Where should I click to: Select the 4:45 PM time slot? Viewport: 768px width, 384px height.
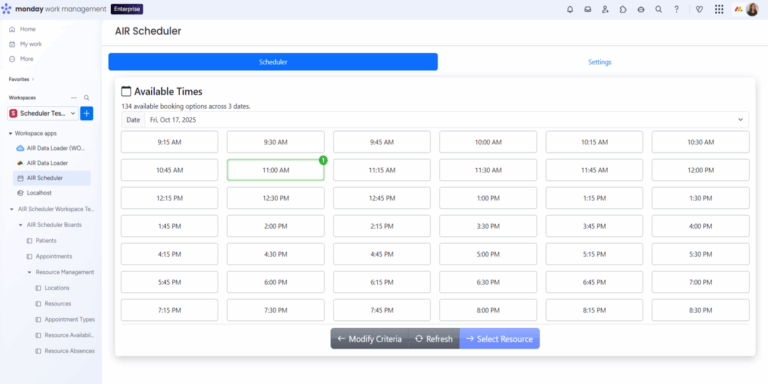(x=382, y=254)
